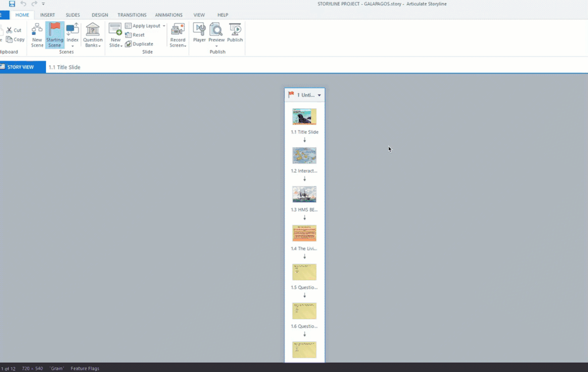The height and width of the screenshot is (372, 588).
Task: Click 'Feature Flags' in the status bar
Action: [85, 368]
